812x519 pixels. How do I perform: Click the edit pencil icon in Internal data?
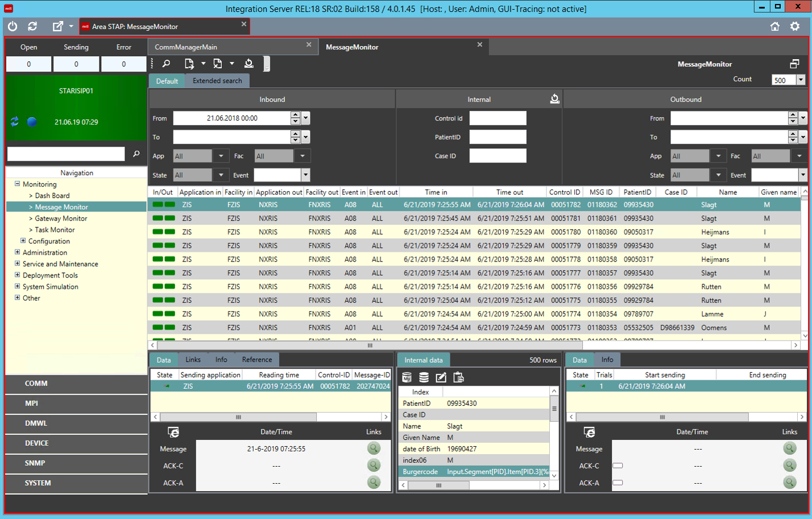[441, 377]
